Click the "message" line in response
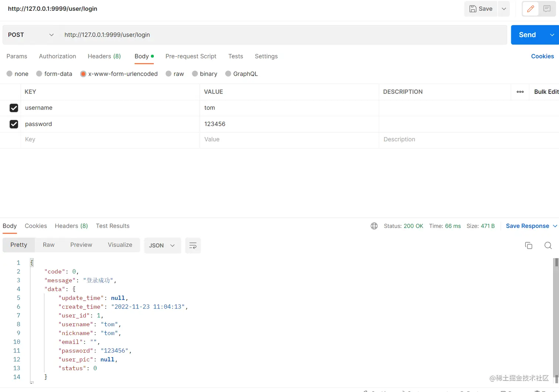Screen dimensions: 559x392 click(80, 280)
